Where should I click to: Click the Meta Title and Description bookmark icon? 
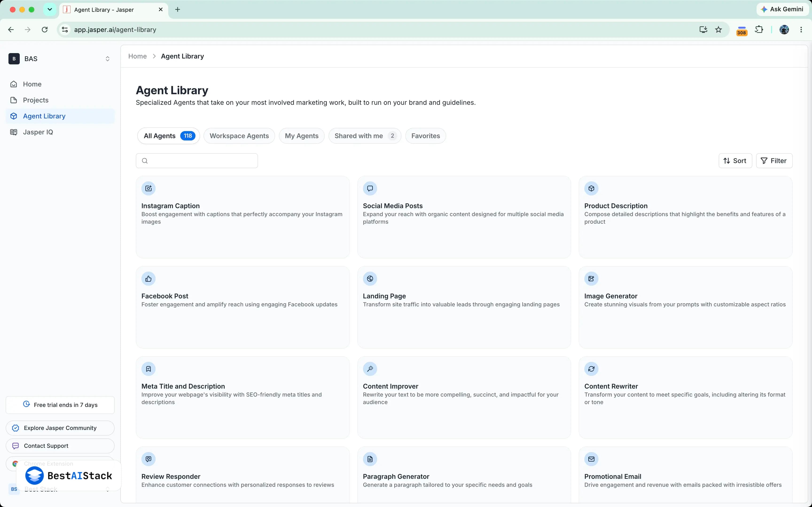(148, 369)
